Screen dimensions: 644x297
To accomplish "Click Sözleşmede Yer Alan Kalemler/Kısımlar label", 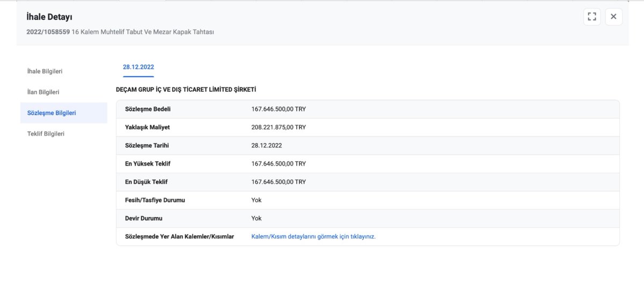I will [179, 236].
